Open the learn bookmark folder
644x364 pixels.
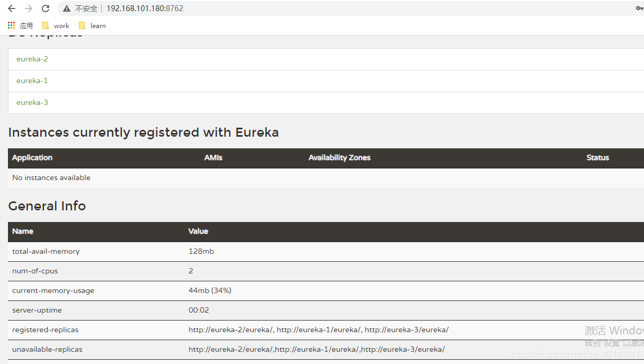coord(92,25)
